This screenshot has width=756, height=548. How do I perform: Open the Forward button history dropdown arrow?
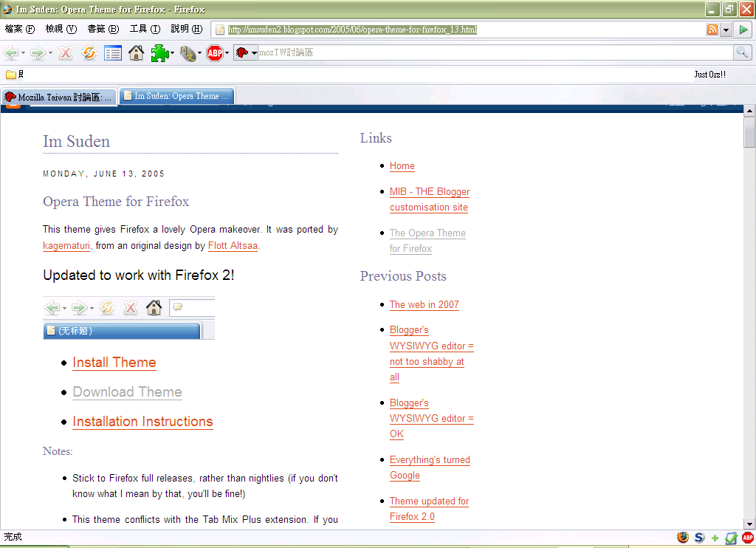point(50,53)
